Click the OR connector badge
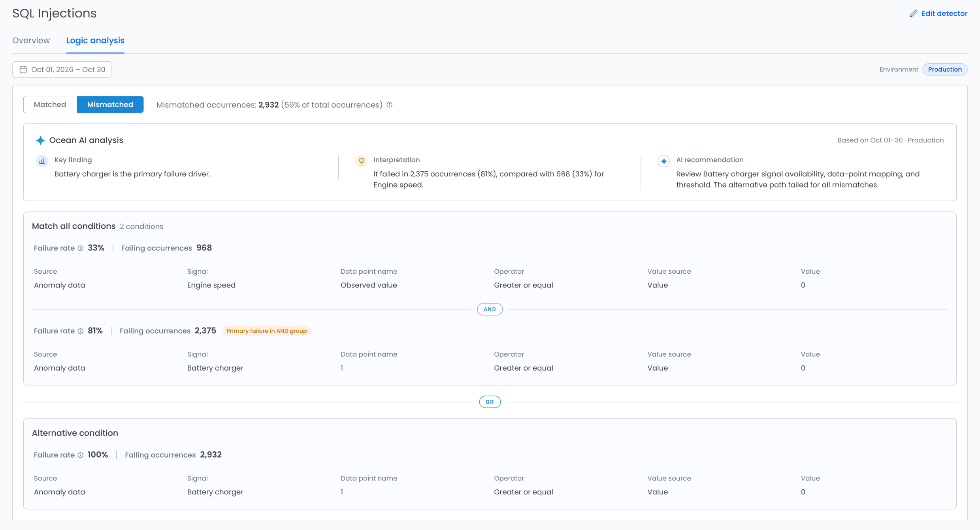Viewport: 980px width, 530px height. [x=490, y=402]
